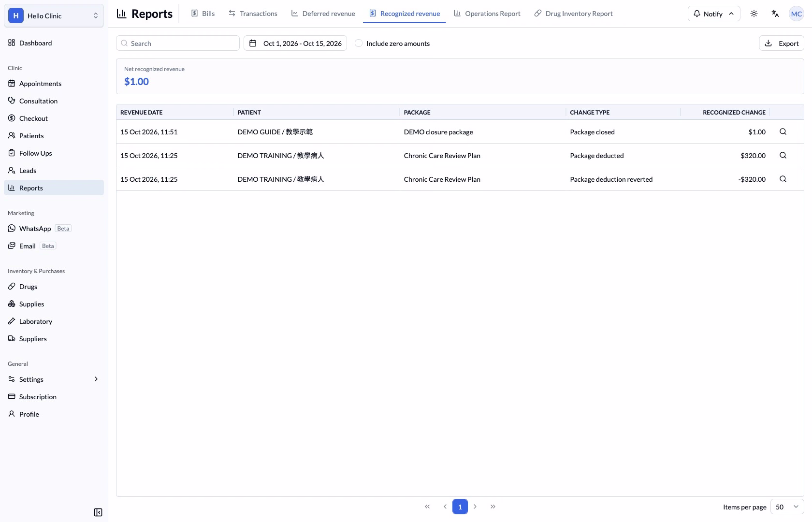The width and height of the screenshot is (812, 522).
Task: Switch to Drug Inventory Report tab
Action: tap(573, 14)
